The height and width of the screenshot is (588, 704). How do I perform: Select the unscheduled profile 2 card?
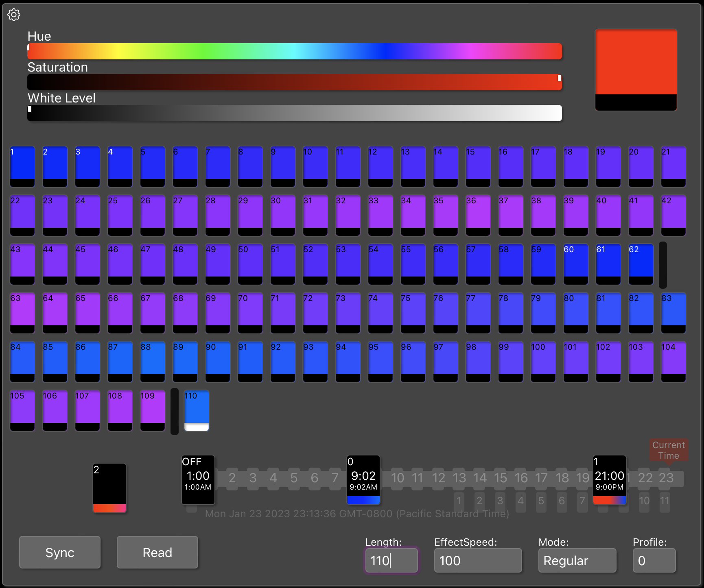(x=109, y=488)
